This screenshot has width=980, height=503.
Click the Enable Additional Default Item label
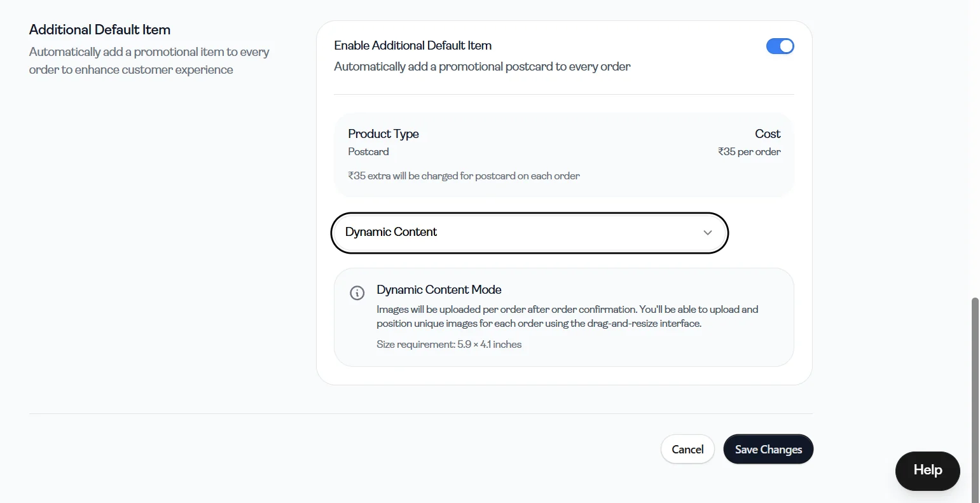tap(413, 46)
